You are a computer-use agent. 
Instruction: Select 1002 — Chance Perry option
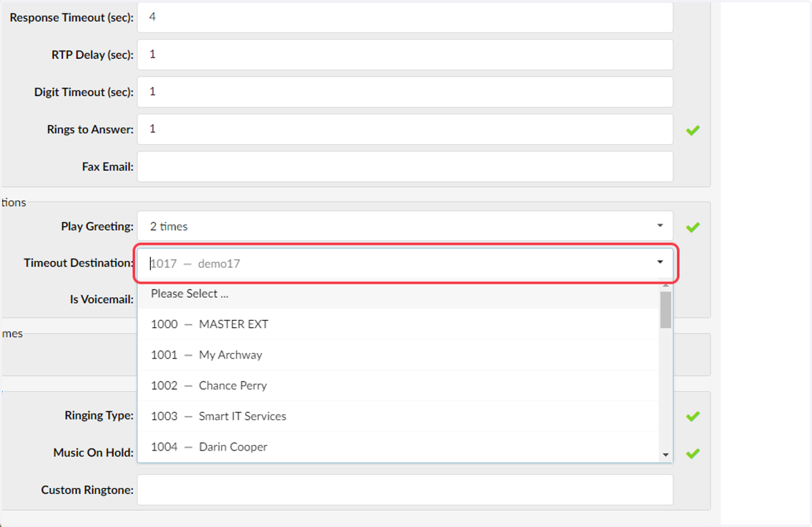click(x=398, y=386)
